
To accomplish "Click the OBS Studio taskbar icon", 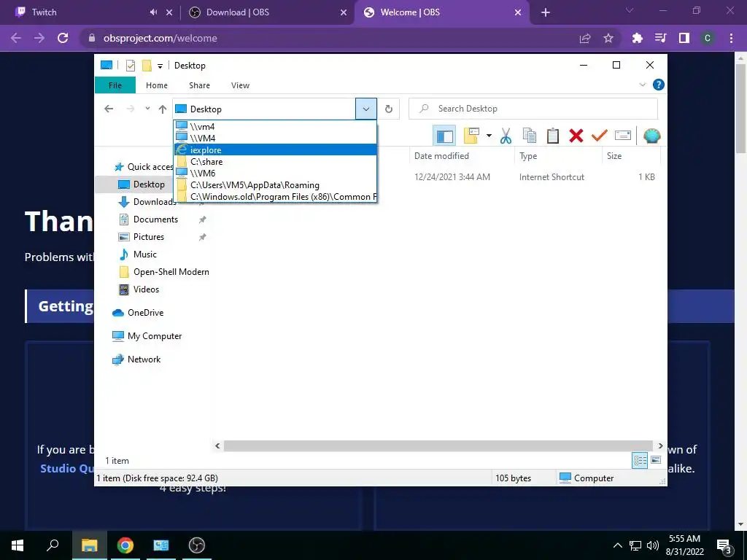I will [x=196, y=545].
